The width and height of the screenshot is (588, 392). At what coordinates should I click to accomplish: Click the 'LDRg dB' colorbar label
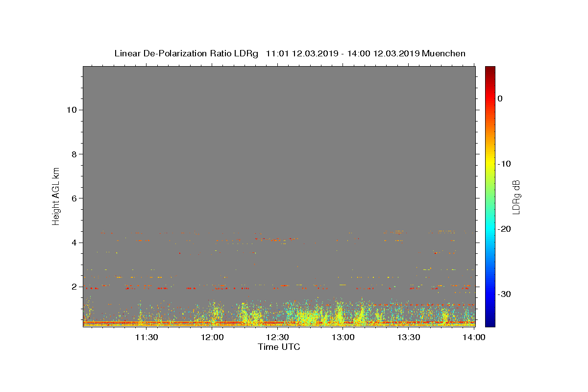516,197
